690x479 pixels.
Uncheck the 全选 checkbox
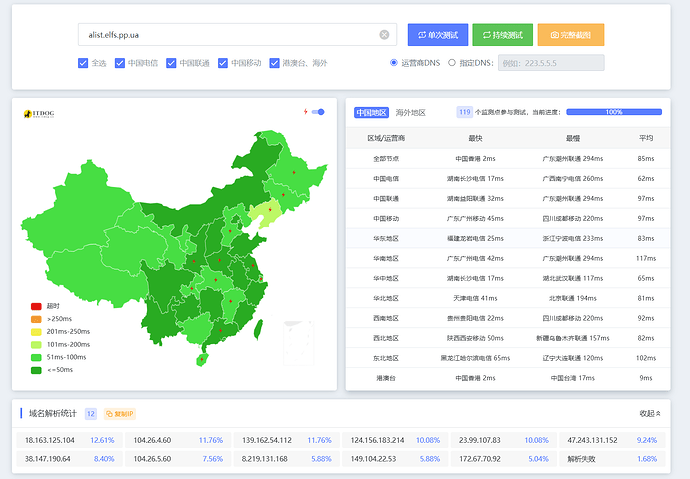point(83,63)
